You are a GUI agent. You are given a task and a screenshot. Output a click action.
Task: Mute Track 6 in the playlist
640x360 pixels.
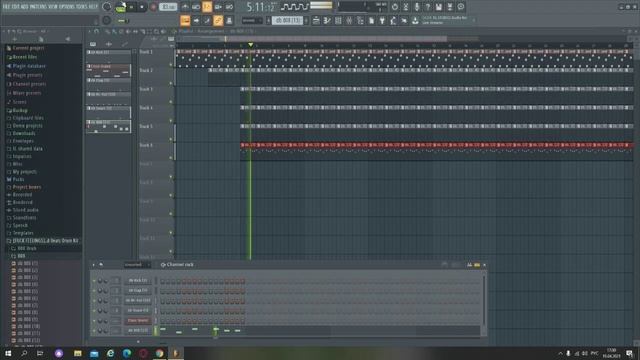tap(171, 158)
